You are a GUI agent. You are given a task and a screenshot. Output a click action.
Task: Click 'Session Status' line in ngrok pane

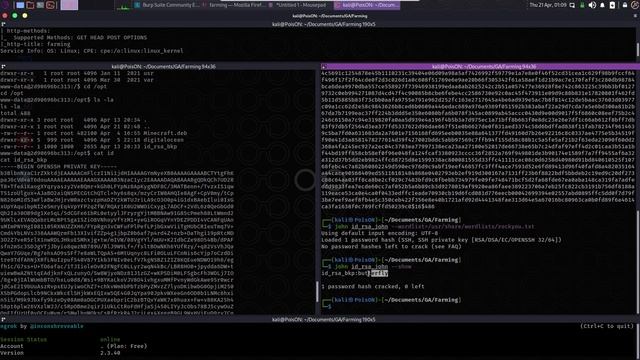coord(60,340)
